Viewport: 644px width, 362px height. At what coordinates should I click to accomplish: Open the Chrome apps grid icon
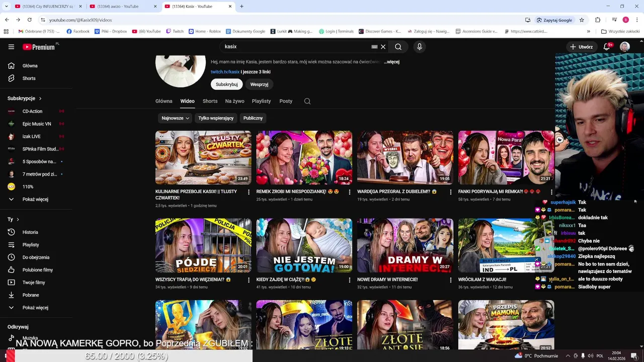point(6,31)
